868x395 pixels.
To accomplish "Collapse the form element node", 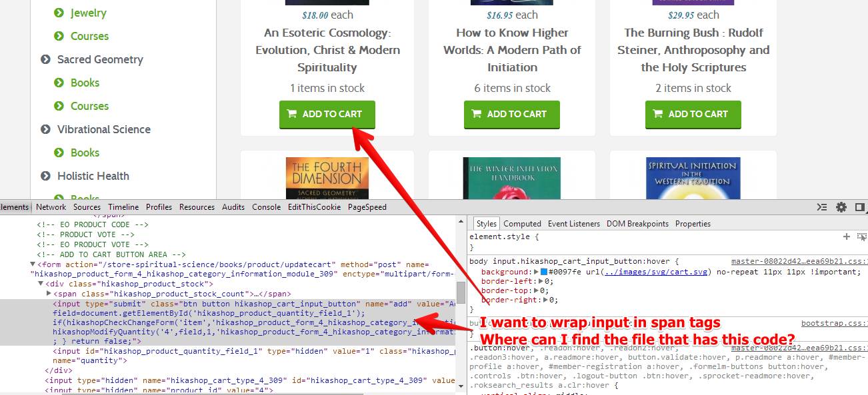I will (33, 264).
